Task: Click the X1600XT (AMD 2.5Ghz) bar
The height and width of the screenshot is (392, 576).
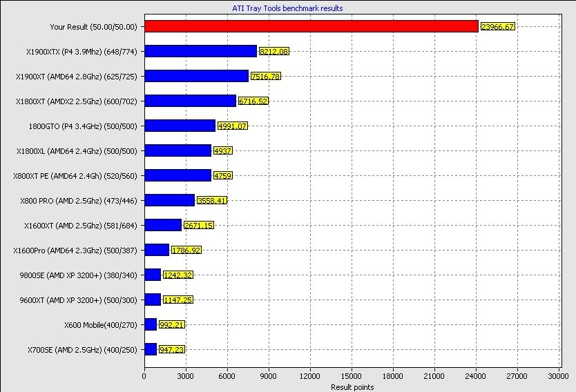Action: [x=163, y=225]
